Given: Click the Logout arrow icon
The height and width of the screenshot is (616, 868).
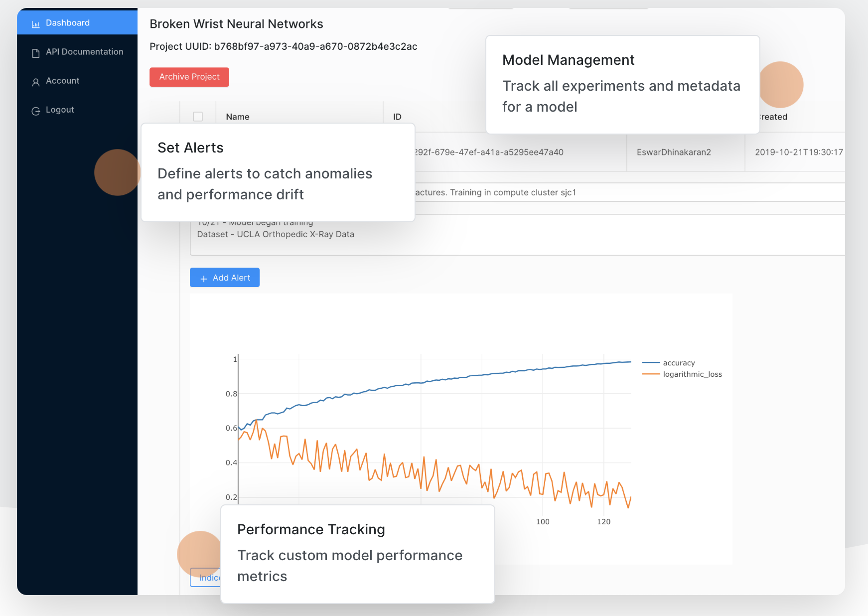Looking at the screenshot, I should (35, 110).
